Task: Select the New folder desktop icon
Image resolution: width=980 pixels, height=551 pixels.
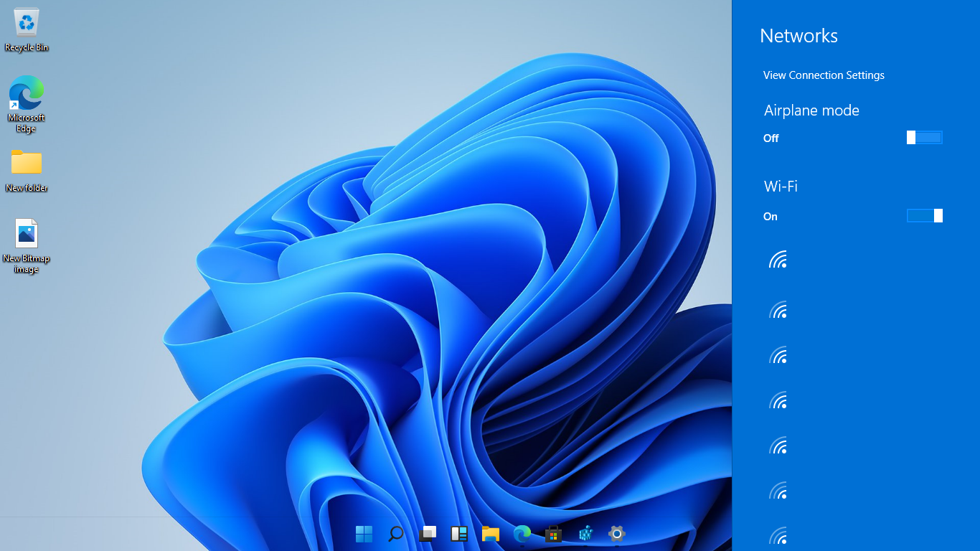Action: 27,170
